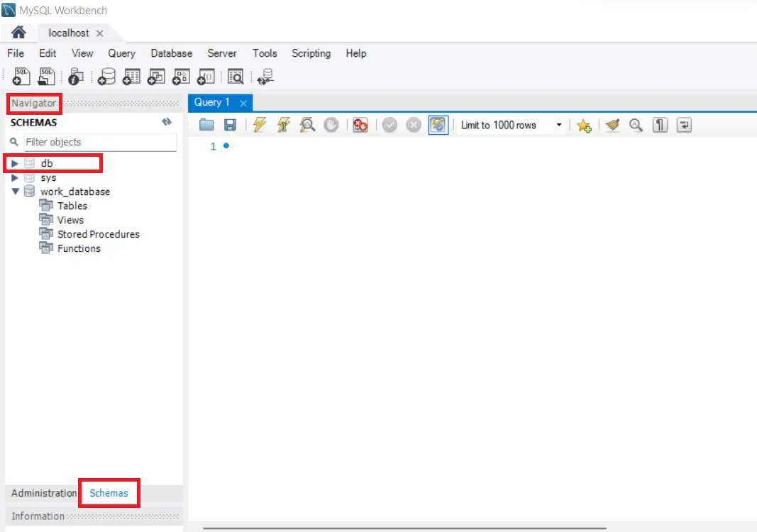Toggle word wrap in the editor
Screen dimensions: 757x532
pyautogui.click(x=683, y=125)
